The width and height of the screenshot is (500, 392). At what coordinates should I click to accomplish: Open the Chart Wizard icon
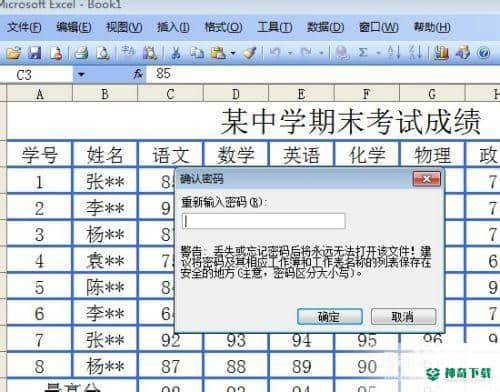pyautogui.click(x=441, y=53)
